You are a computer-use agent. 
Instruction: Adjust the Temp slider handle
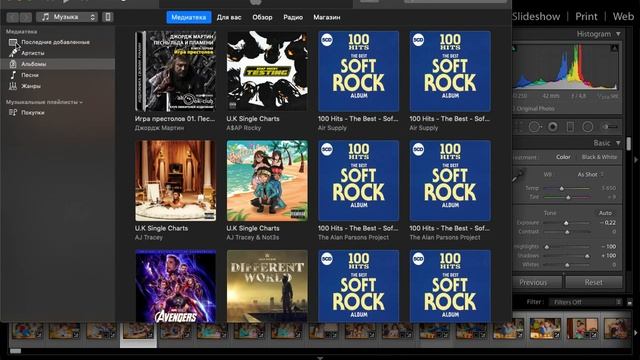point(562,189)
